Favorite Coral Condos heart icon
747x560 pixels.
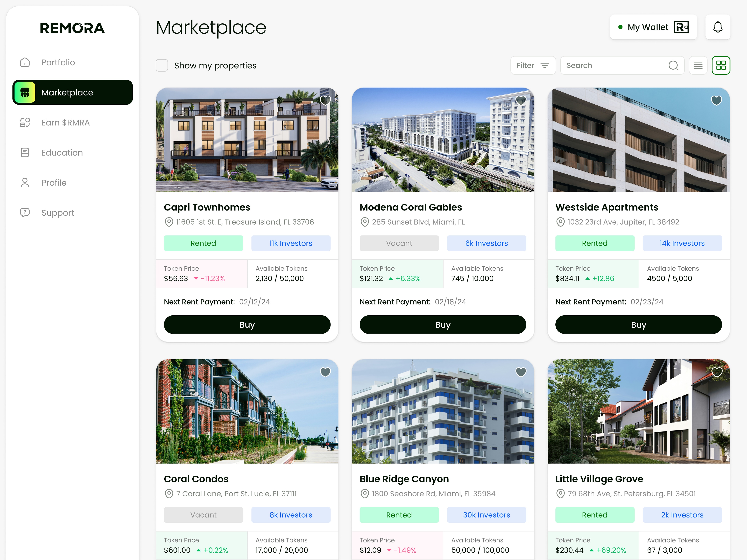click(325, 372)
